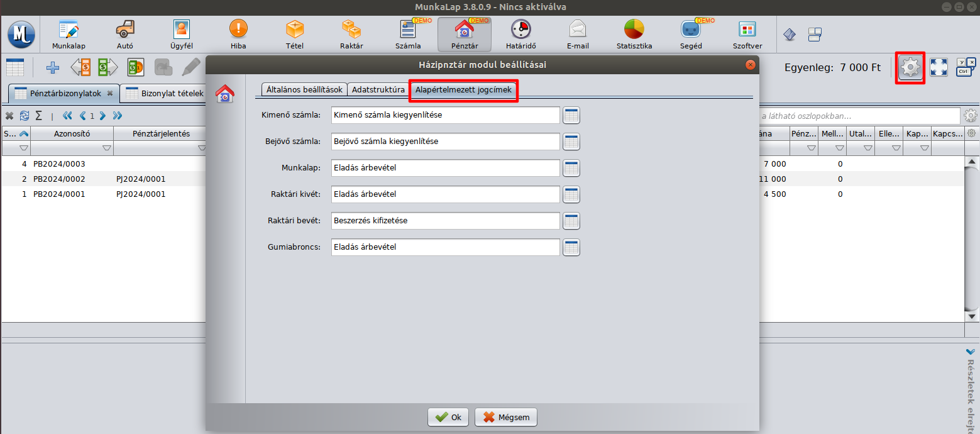Screen dimensions: 980x434
Task: Click the E-mail envelope icon
Action: 577,34
